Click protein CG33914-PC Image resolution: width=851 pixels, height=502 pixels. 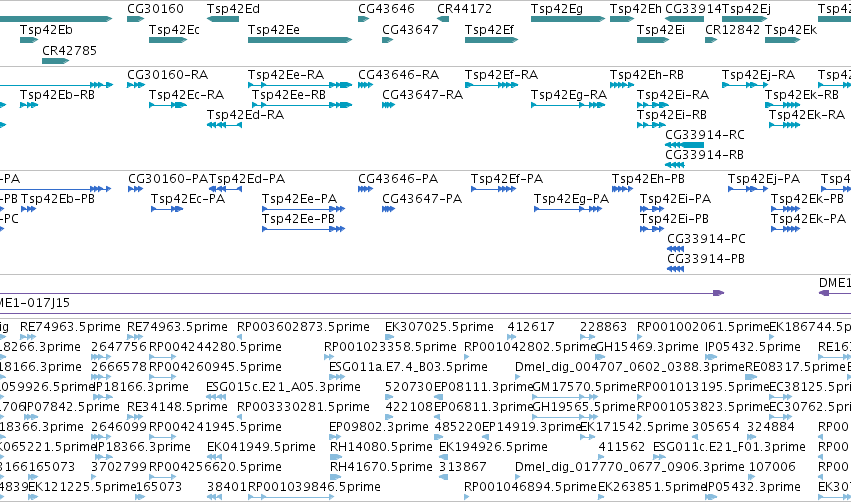tap(706, 239)
